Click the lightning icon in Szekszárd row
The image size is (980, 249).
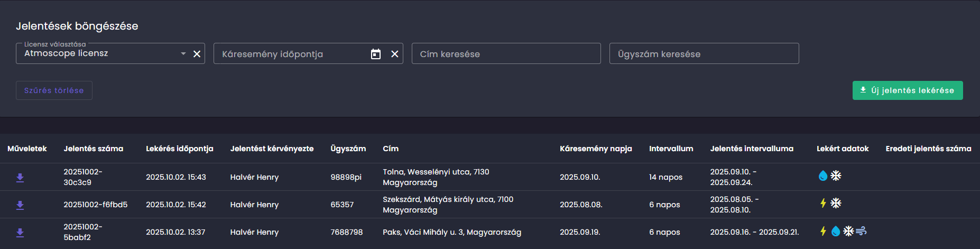(x=823, y=203)
